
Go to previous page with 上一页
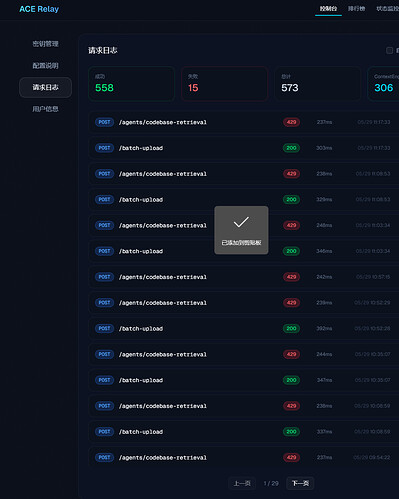click(242, 483)
